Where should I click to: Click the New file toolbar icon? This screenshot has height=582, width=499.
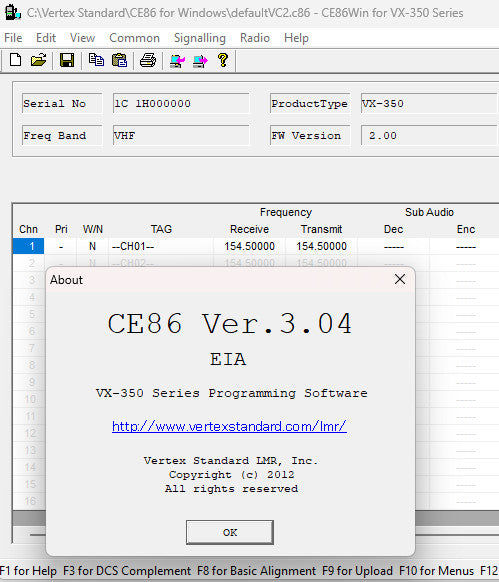15,60
